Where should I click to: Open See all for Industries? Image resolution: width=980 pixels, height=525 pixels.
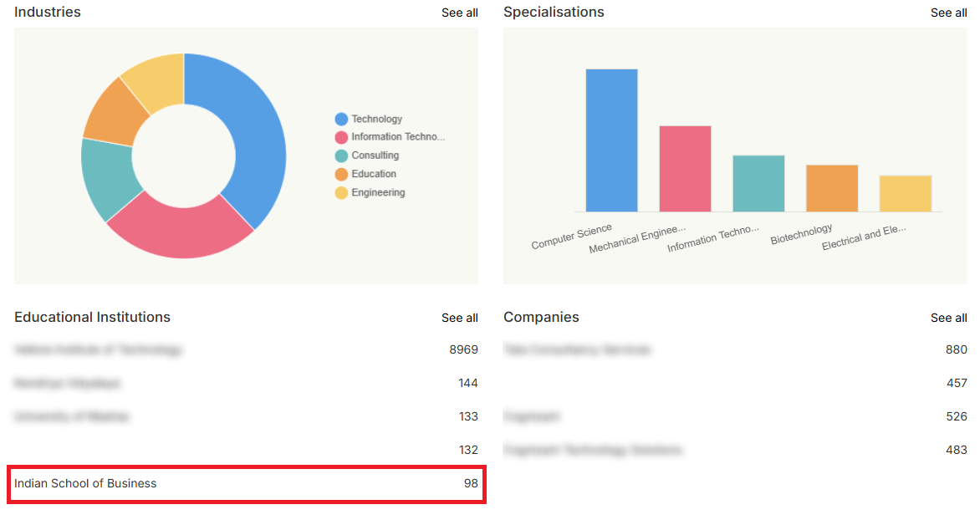[459, 13]
